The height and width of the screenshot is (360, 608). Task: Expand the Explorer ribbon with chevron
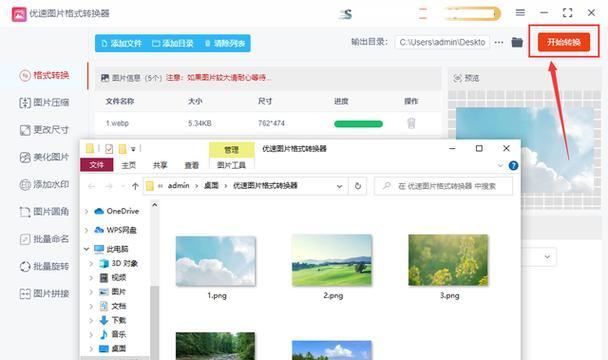[x=500, y=166]
